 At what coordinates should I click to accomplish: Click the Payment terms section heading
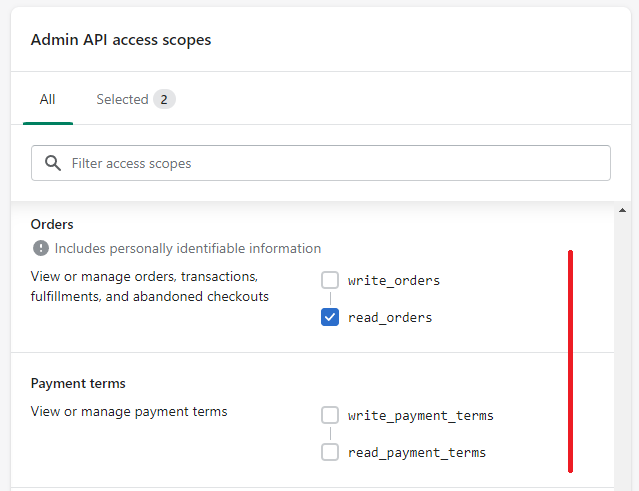(x=78, y=383)
